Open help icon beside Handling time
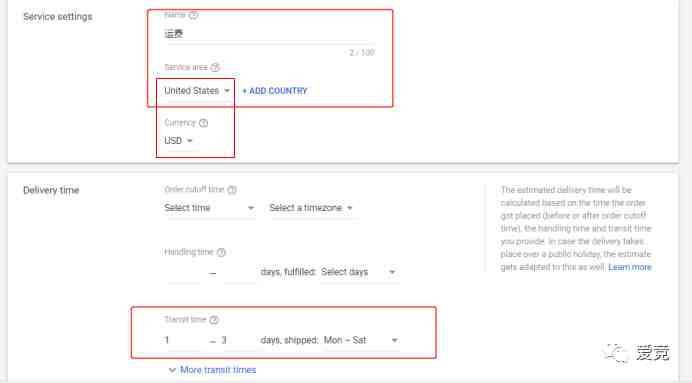692x383 pixels. click(221, 252)
